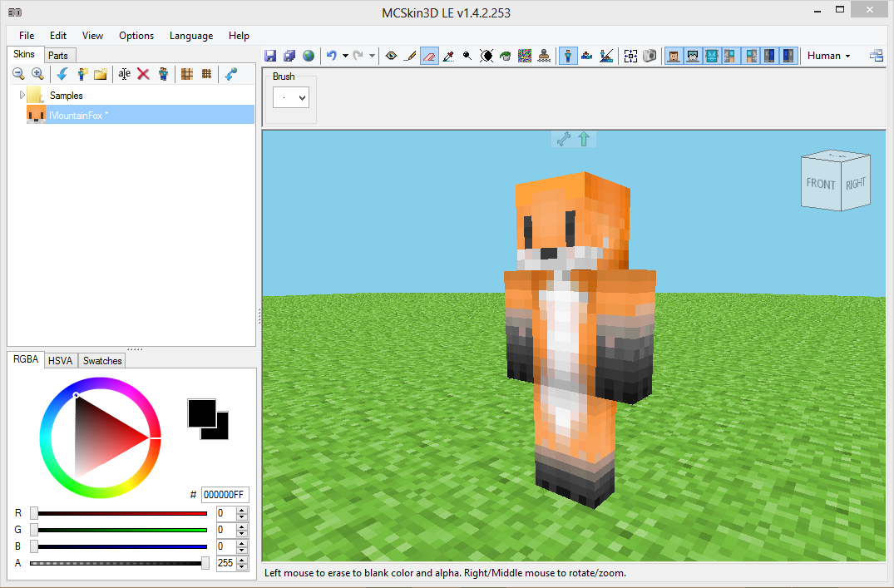Toggle right arm part visibility

coord(751,56)
